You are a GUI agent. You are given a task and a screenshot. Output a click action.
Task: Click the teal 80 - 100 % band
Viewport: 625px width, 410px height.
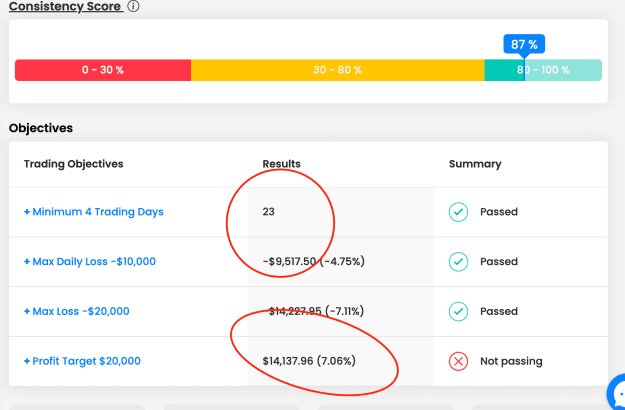point(543,70)
